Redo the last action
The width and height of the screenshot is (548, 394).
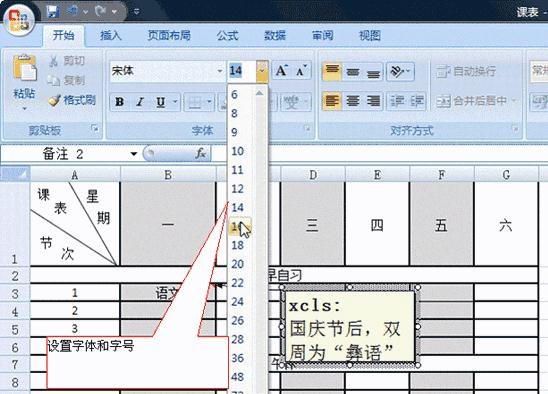pyautogui.click(x=101, y=12)
